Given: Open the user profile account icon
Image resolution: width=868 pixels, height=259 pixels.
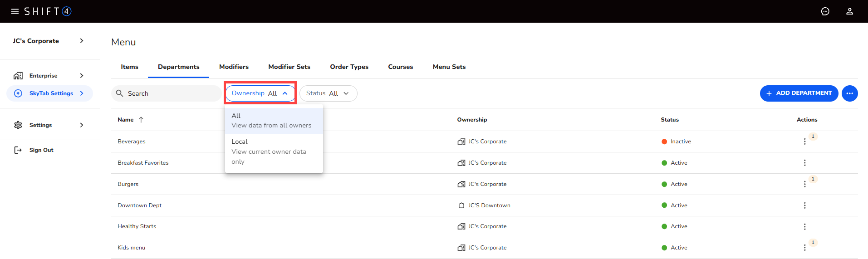Looking at the screenshot, I should pos(849,11).
